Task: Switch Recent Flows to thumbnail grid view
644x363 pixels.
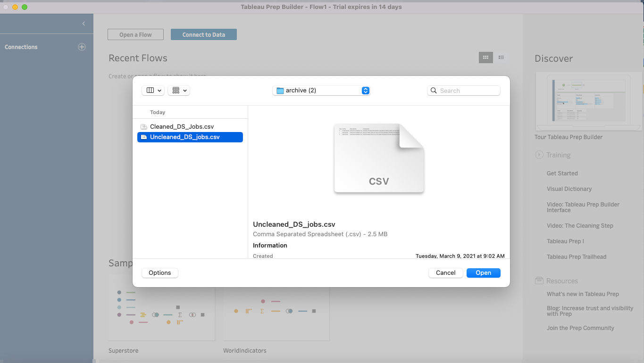Action: [485, 58]
